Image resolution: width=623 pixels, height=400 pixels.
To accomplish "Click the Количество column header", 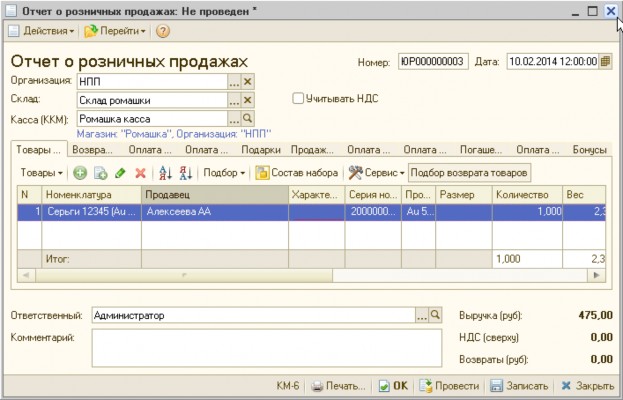I will coord(527,195).
